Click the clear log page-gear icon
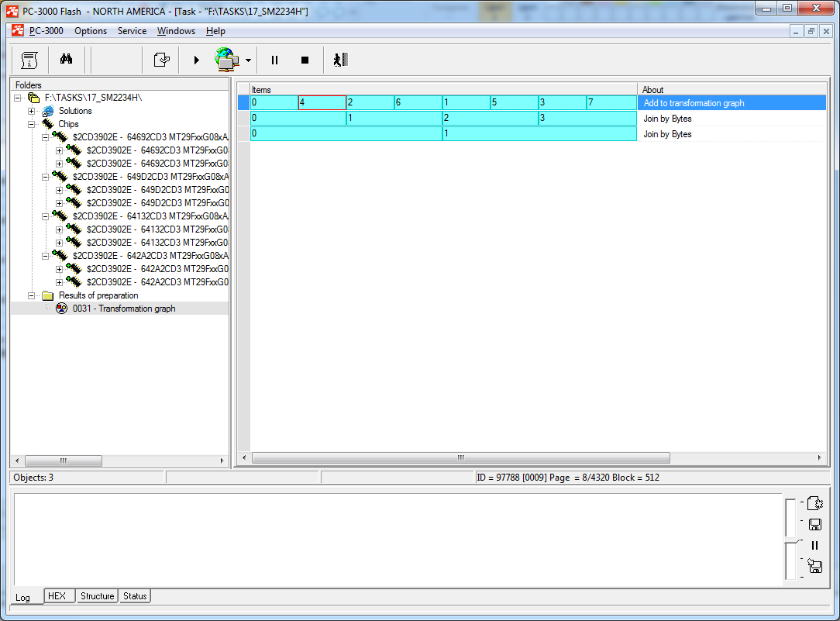 [x=814, y=503]
